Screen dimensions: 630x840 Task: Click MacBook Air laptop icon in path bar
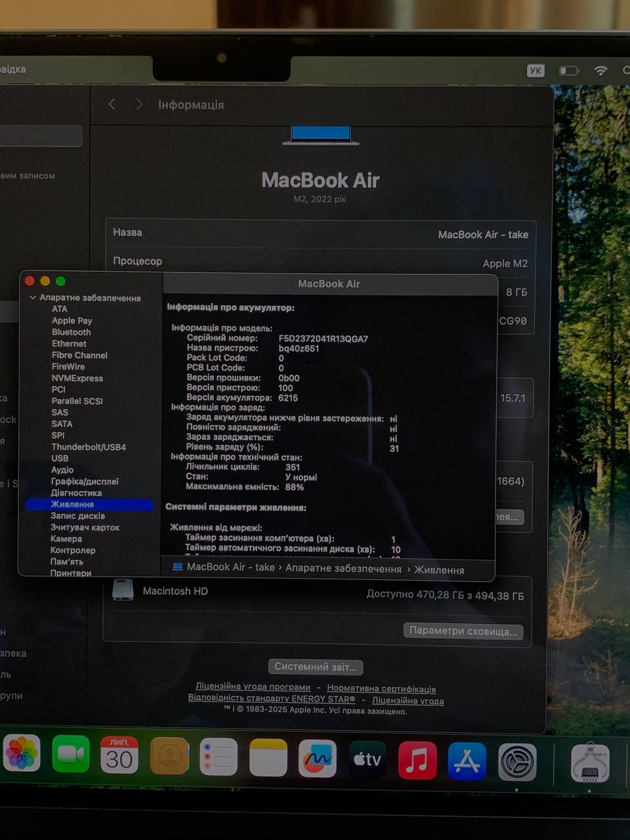click(x=177, y=566)
